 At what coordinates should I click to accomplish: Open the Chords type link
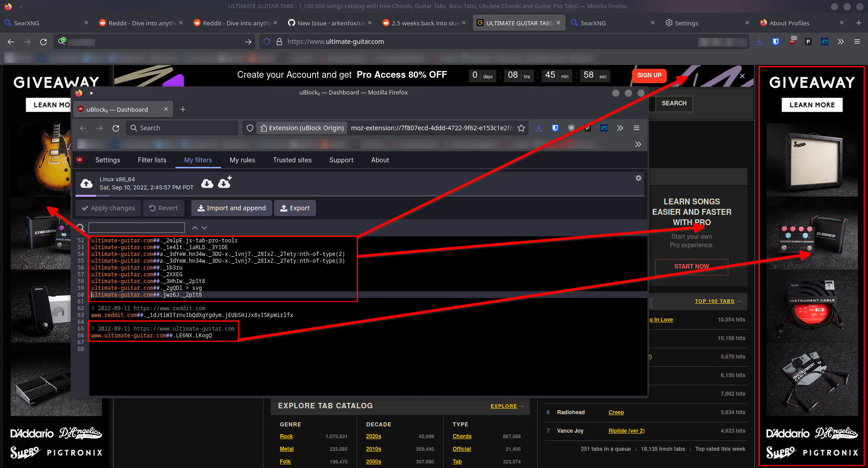(462, 436)
